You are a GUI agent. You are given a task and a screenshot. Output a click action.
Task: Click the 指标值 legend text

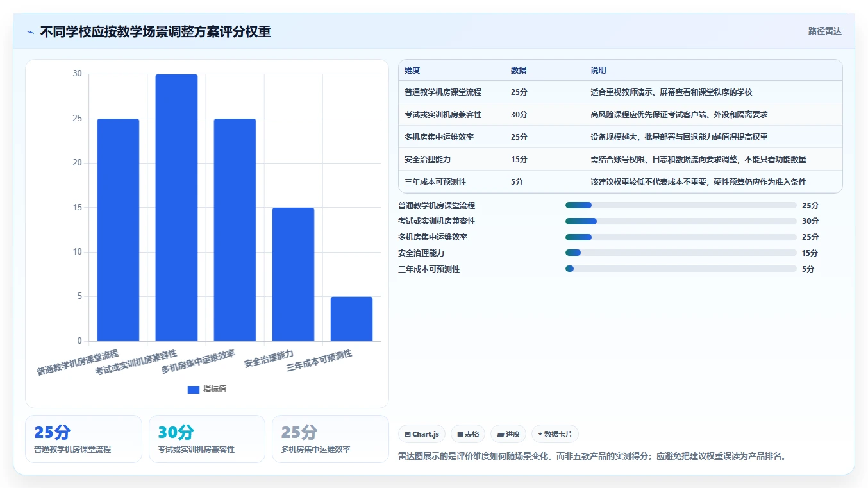click(215, 389)
